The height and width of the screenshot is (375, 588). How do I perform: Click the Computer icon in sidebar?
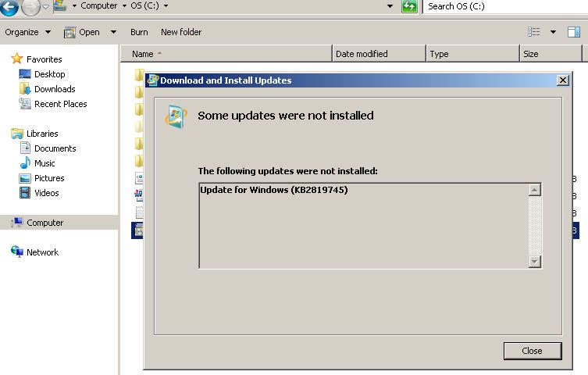[17, 223]
